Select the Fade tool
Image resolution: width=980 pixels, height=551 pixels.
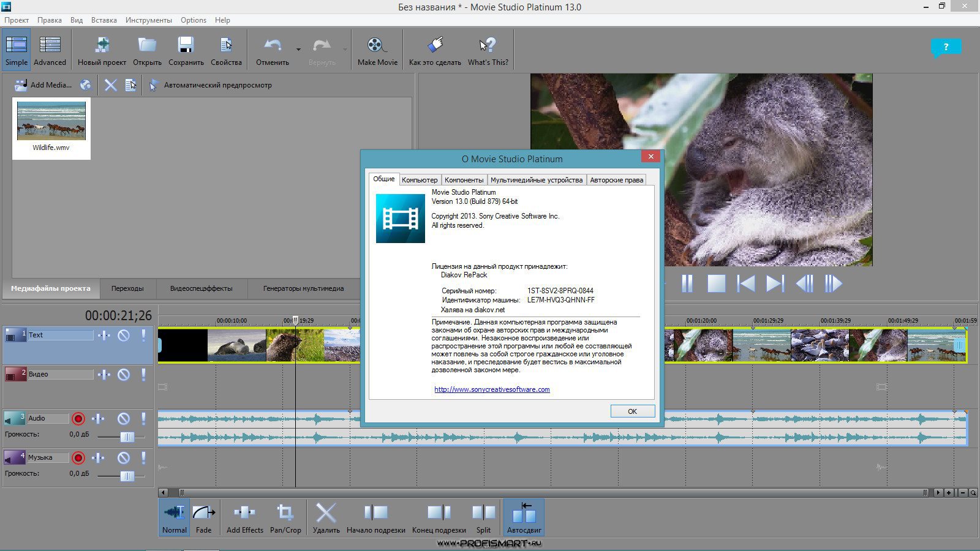click(204, 518)
